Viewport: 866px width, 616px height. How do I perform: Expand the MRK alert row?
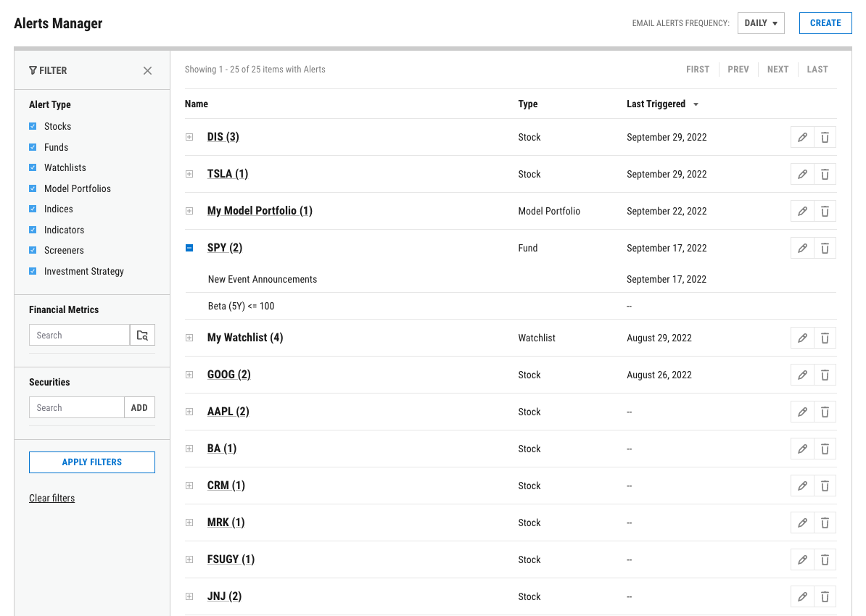point(189,523)
